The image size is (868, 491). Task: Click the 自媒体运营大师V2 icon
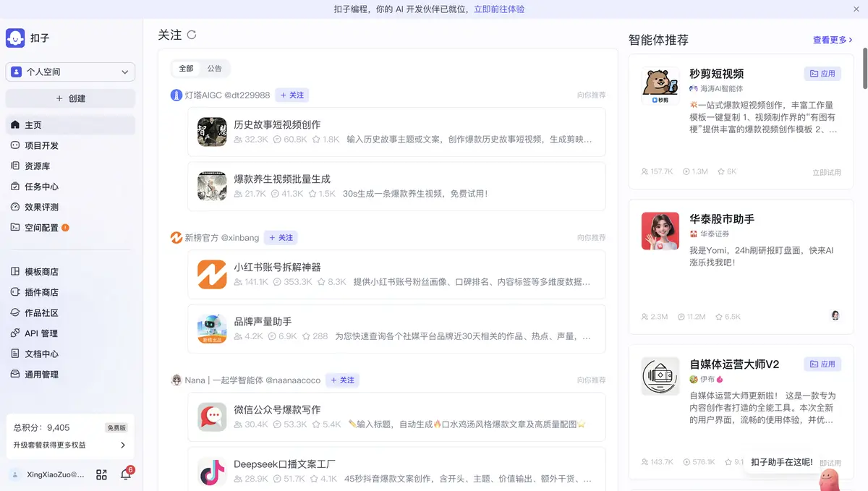point(660,376)
